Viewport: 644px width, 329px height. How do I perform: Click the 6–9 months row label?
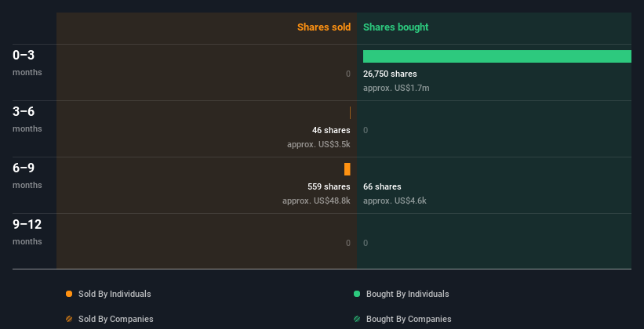(x=27, y=175)
